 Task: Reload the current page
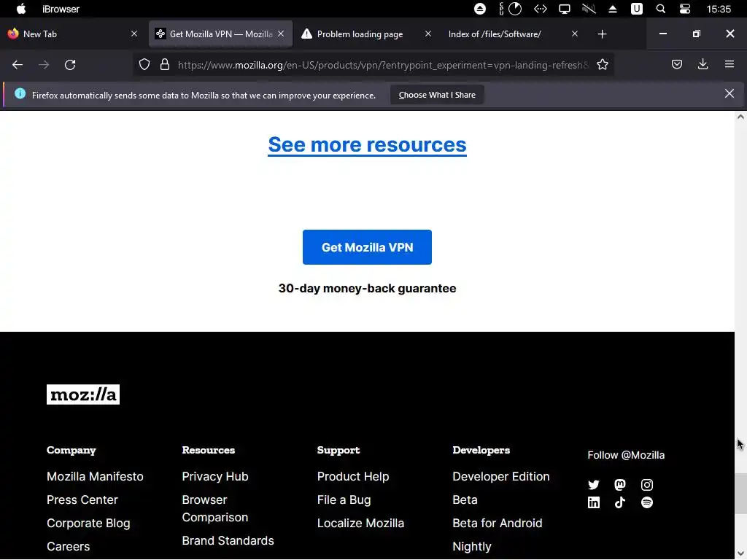pyautogui.click(x=70, y=65)
